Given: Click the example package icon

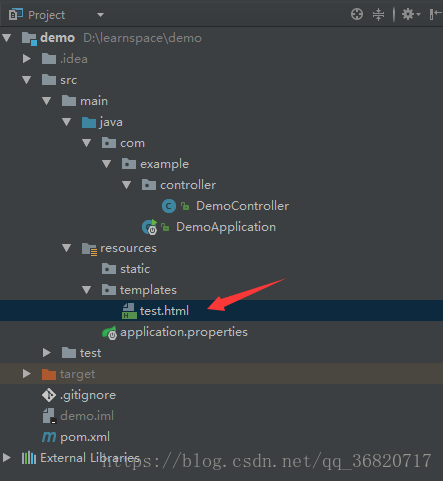Looking at the screenshot, I should click(x=129, y=164).
